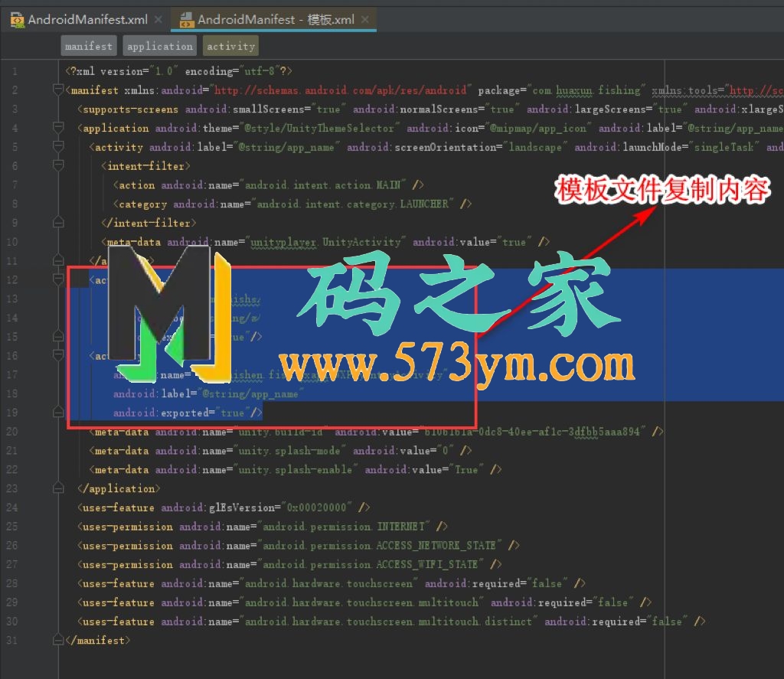
Task: Fold the activity block on line 5
Action: tap(58, 148)
